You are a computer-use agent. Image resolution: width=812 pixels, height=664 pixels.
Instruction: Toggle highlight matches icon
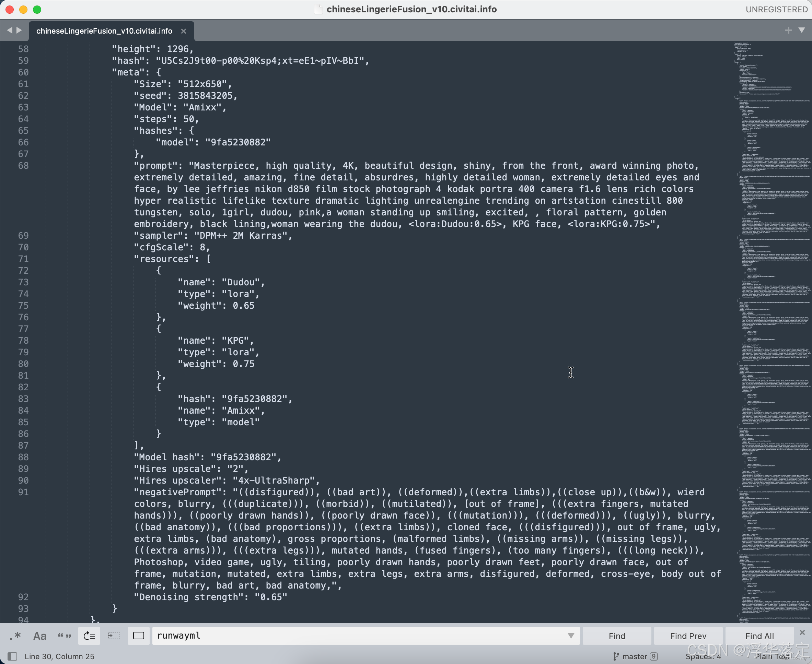pyautogui.click(x=139, y=636)
